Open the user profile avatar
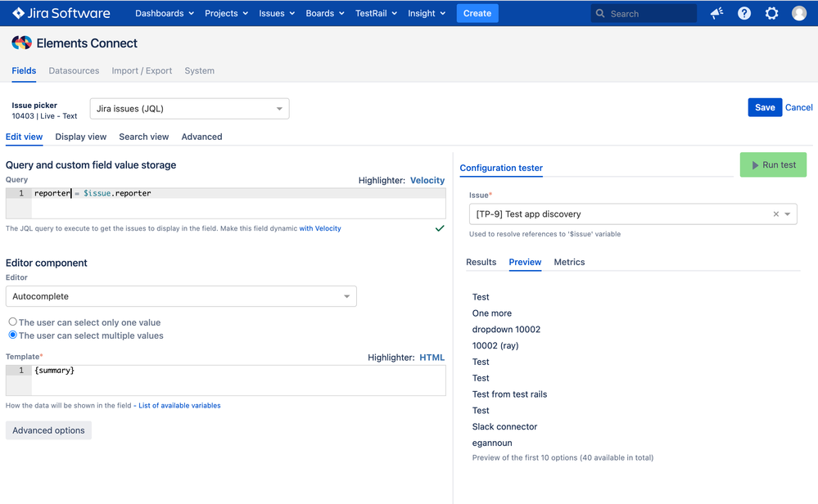 click(x=799, y=13)
